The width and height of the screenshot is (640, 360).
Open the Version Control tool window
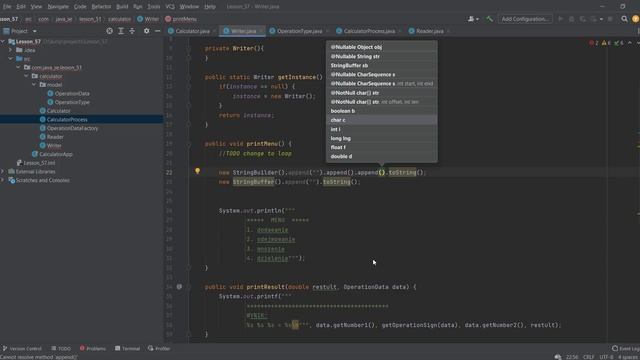click(x=22, y=349)
